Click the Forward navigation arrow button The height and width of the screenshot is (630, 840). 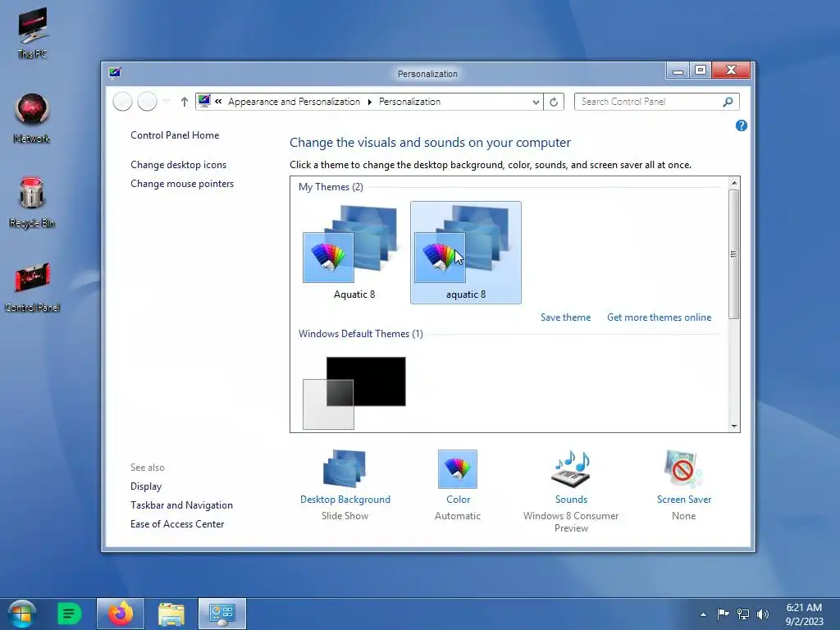(148, 101)
